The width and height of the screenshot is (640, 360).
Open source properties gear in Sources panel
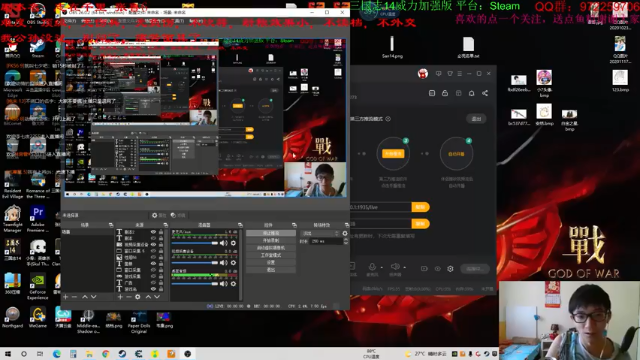138,297
